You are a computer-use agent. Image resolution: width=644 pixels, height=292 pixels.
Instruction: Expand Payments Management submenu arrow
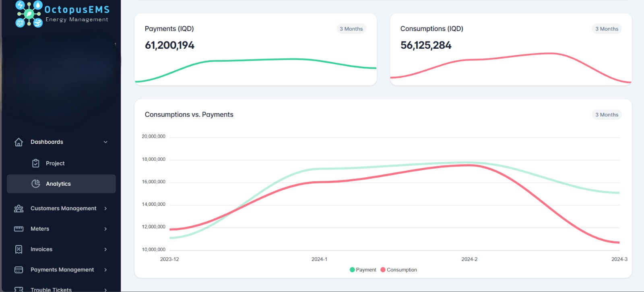[x=105, y=270]
